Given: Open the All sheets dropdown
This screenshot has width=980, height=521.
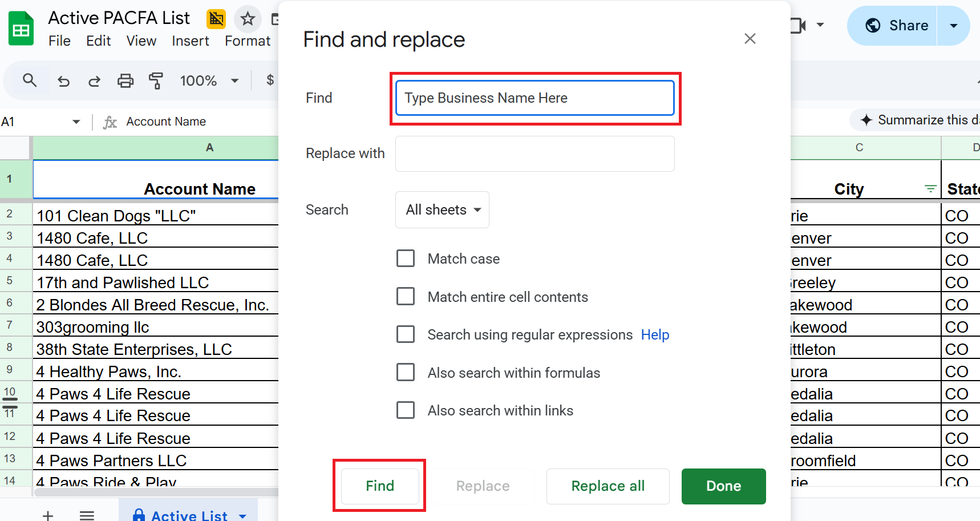Looking at the screenshot, I should 442,209.
